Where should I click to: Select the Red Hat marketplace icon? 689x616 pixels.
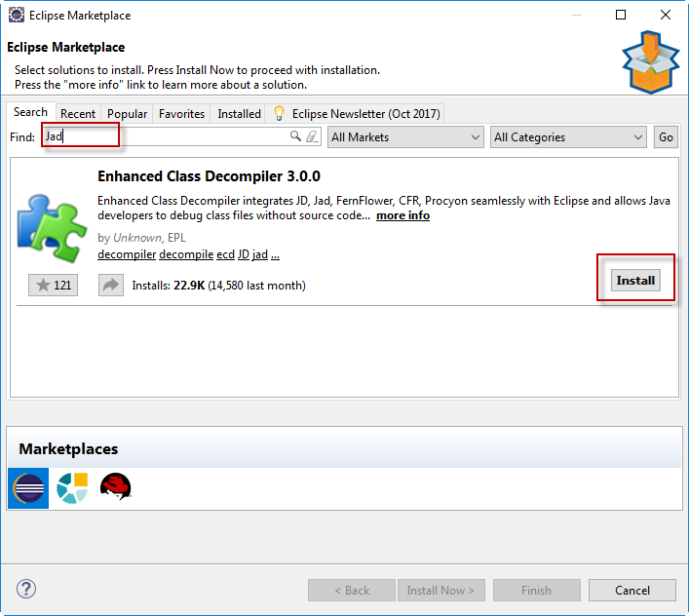(x=115, y=487)
